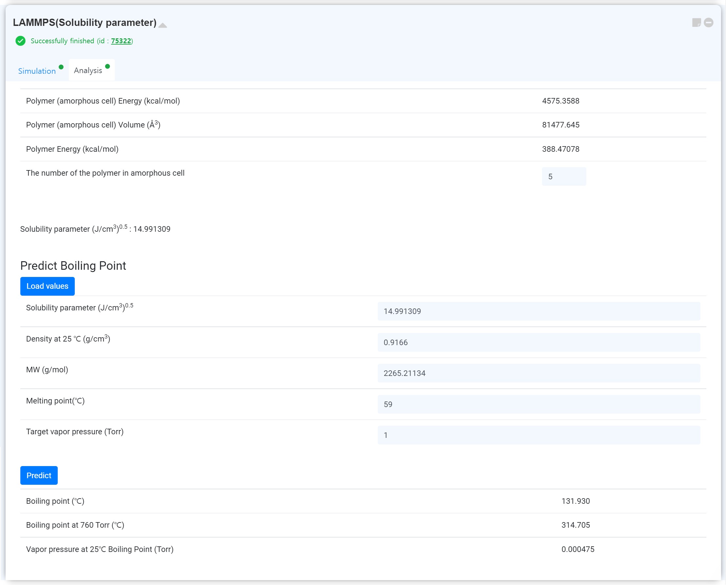Click the Density at 25 °C field
Screen dimensions: 726x588
coord(539,343)
